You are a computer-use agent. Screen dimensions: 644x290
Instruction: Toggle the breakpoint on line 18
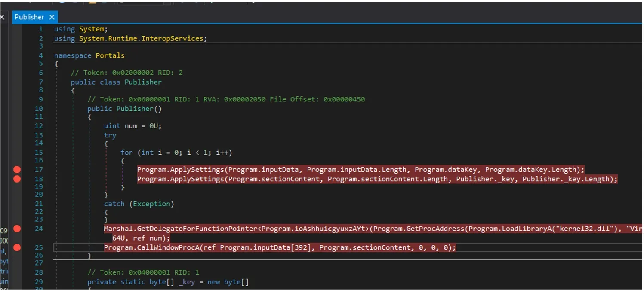click(17, 179)
